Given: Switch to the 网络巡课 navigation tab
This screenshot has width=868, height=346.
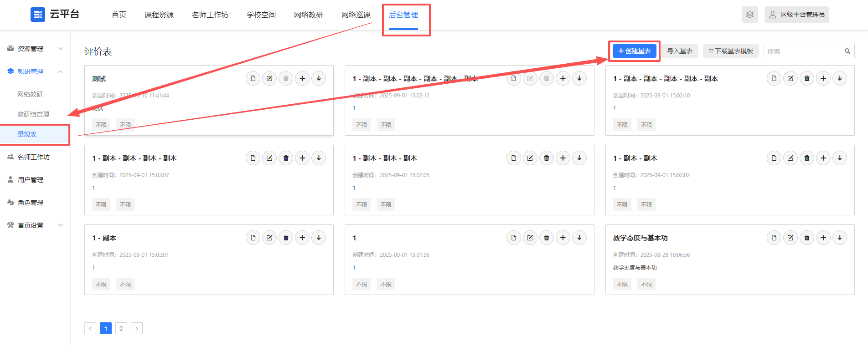Looking at the screenshot, I should pyautogui.click(x=356, y=15).
